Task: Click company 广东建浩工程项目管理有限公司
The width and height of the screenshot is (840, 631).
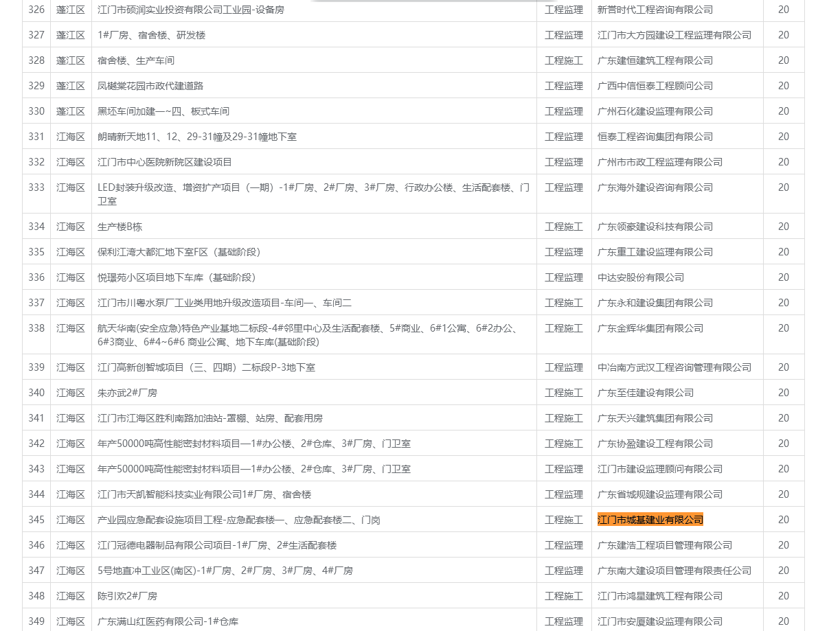Action: coord(665,545)
